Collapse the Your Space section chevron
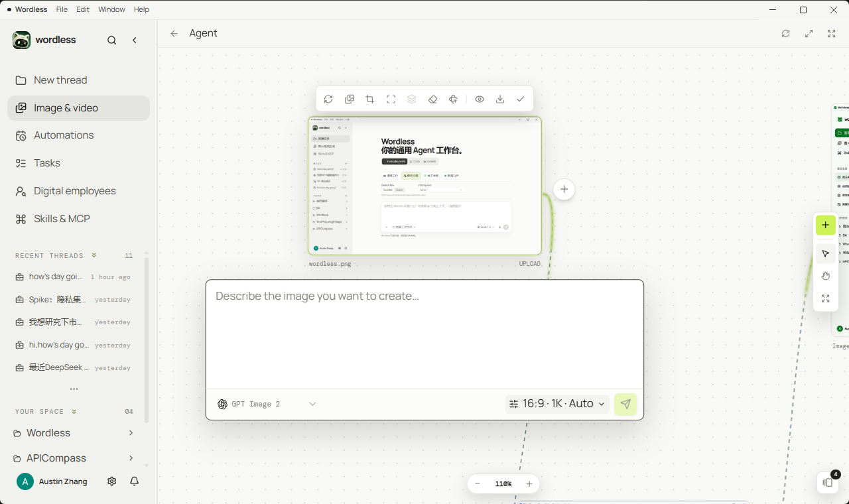This screenshot has width=849, height=504. point(74,412)
